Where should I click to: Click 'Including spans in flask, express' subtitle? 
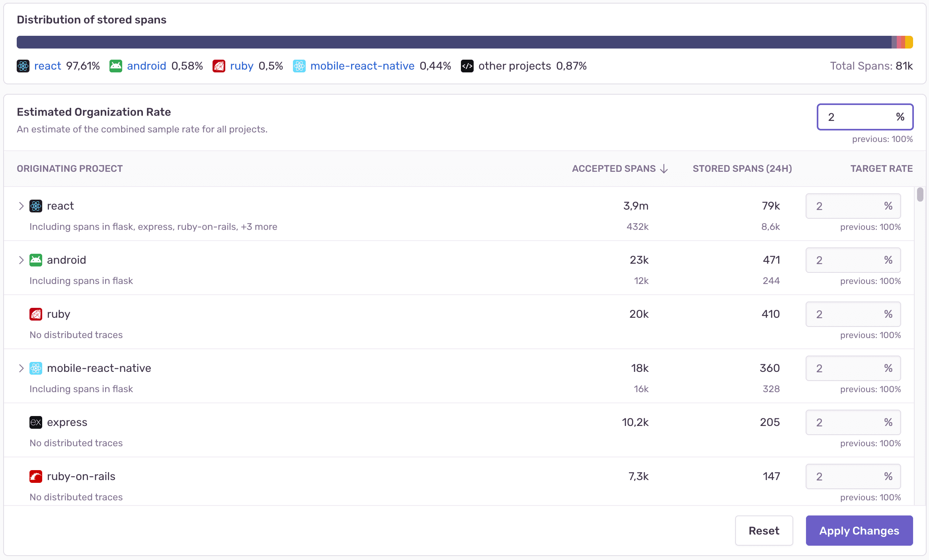tap(153, 227)
